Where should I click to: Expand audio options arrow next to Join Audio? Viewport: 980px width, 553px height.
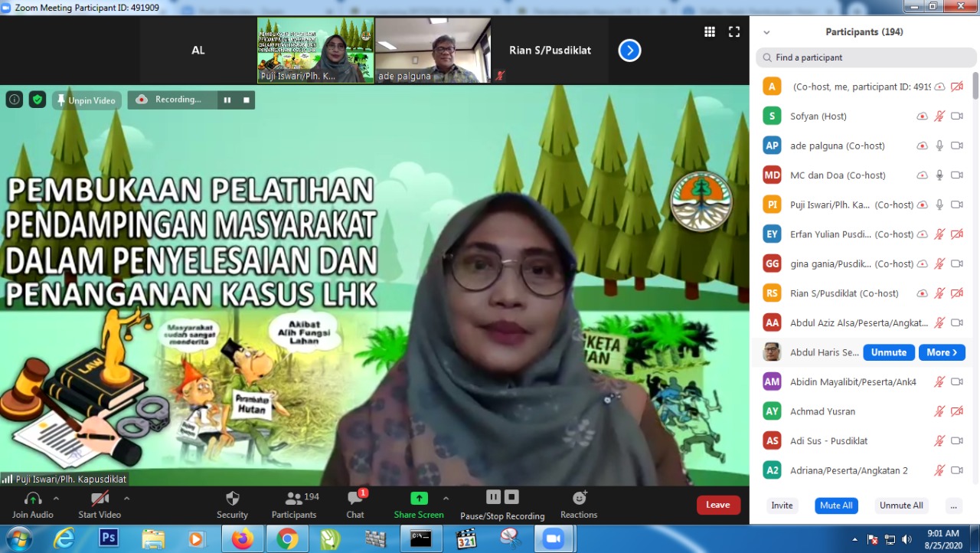[56, 498]
